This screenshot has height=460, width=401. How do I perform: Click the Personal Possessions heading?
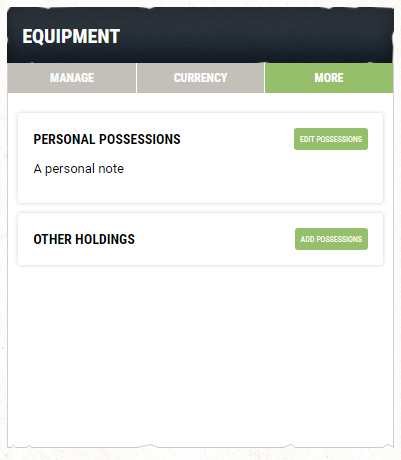107,139
